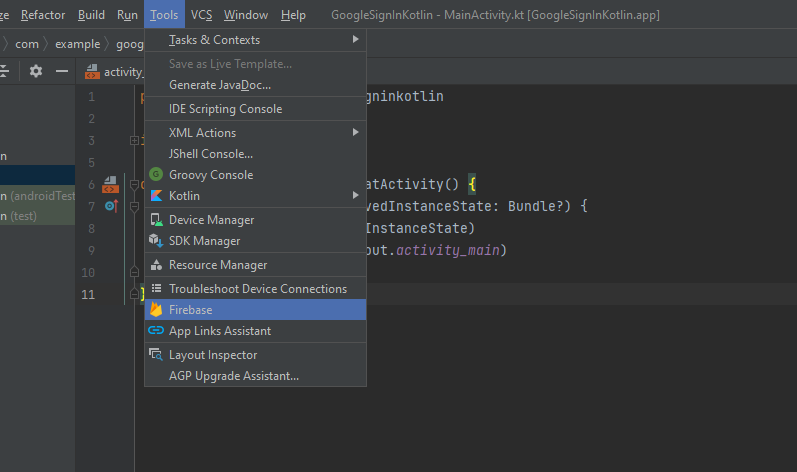This screenshot has width=797, height=472.
Task: Click the 'com' breadcrumb
Action: point(27,44)
